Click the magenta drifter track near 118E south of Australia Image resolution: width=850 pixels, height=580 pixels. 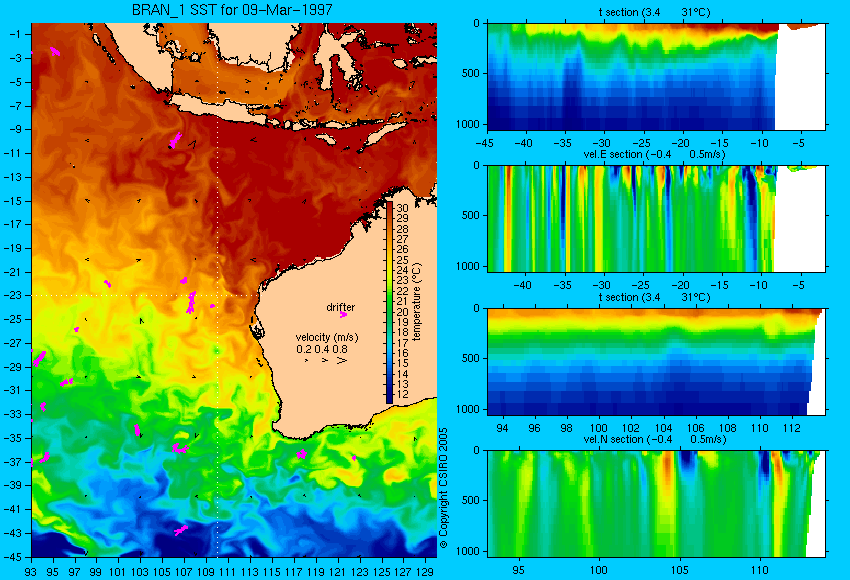click(301, 454)
